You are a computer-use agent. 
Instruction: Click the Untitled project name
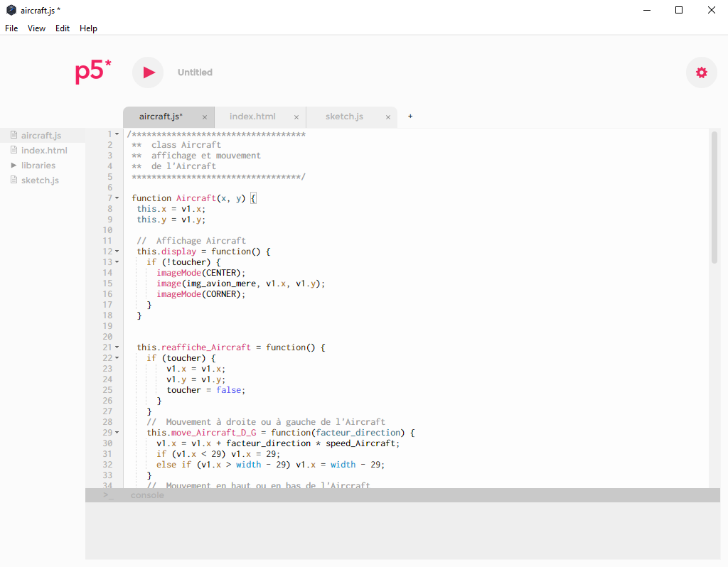coord(195,72)
